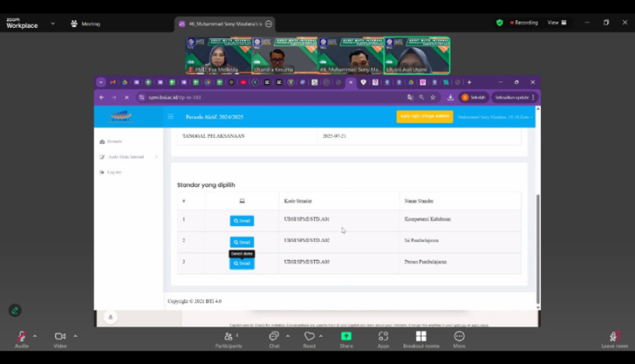This screenshot has height=364, width=635.
Task: Expand the reactions options arrow
Action: 321,336
